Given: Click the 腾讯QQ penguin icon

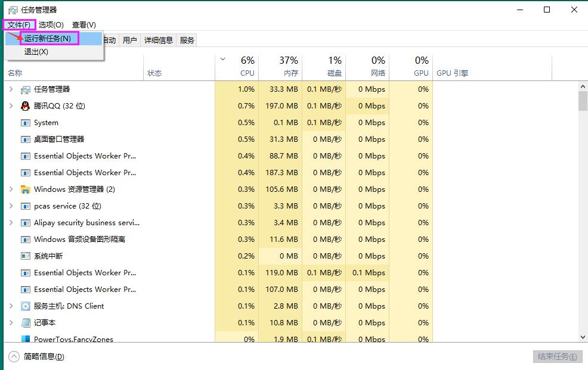Looking at the screenshot, I should coord(25,106).
